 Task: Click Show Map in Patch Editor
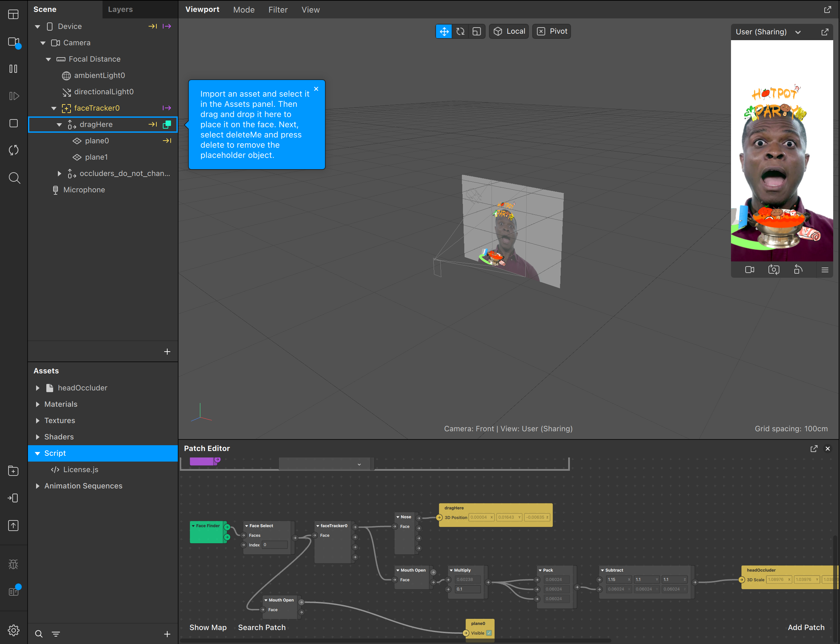click(208, 627)
